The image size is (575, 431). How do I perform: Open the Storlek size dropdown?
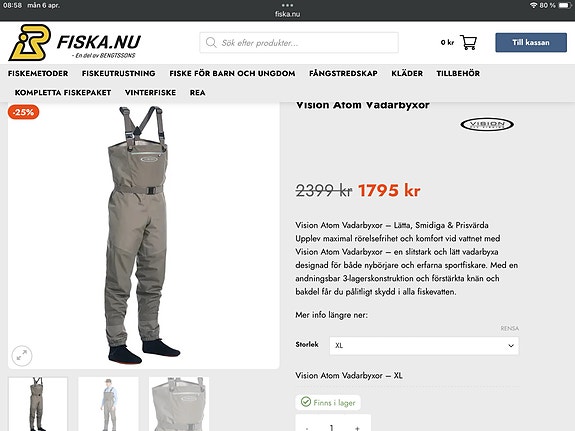pos(424,346)
